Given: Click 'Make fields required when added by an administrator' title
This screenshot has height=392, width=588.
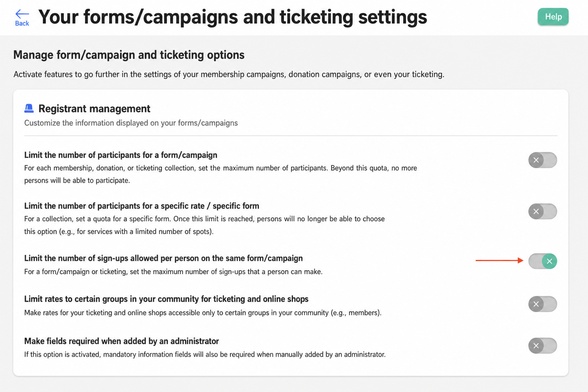Looking at the screenshot, I should (121, 341).
